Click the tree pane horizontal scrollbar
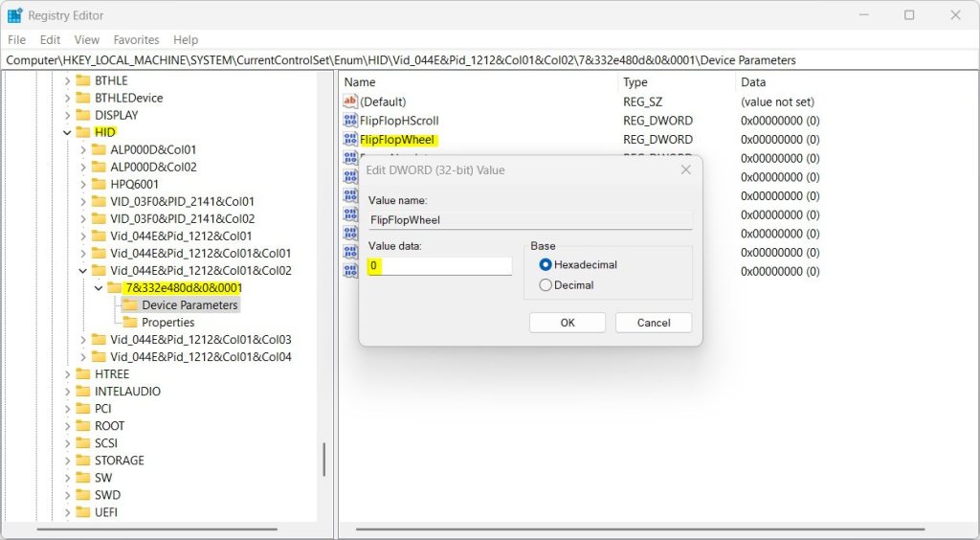 point(157,529)
